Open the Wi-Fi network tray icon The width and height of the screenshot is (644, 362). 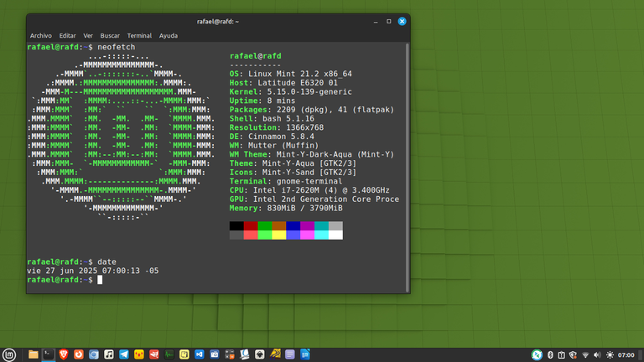pyautogui.click(x=585, y=354)
